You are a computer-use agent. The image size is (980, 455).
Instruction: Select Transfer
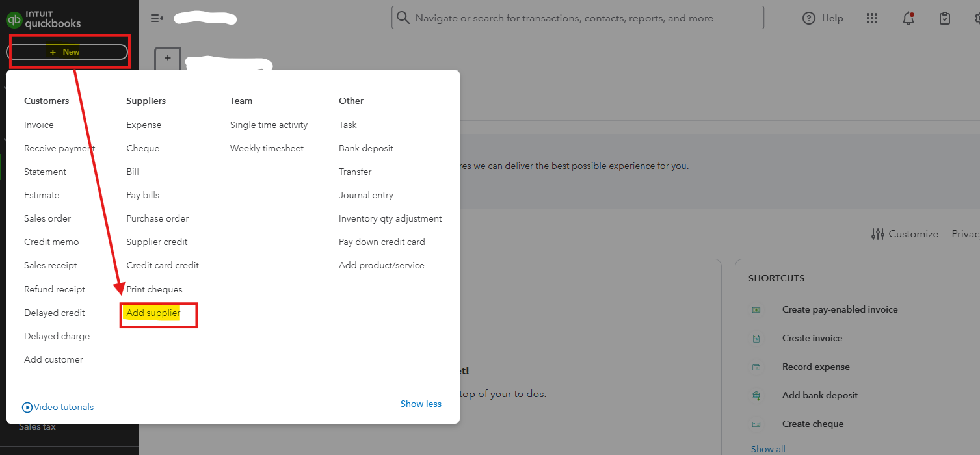point(355,172)
